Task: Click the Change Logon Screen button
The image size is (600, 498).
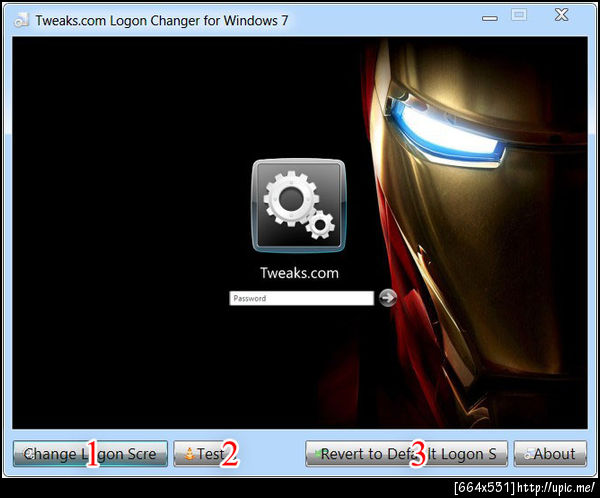Action: click(90, 454)
